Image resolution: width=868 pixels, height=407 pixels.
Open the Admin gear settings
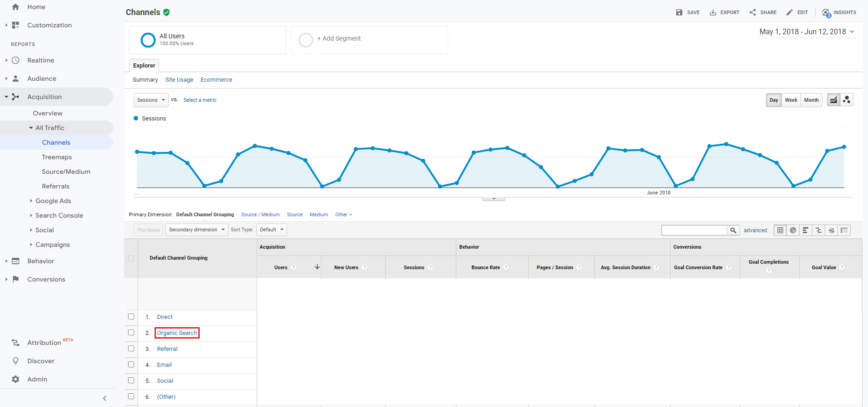point(16,379)
